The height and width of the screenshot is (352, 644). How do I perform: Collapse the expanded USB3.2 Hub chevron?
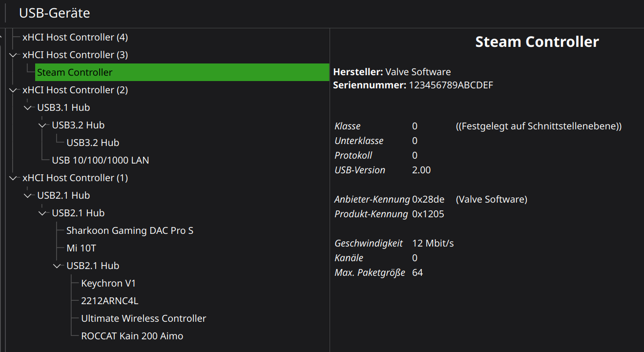(x=42, y=125)
